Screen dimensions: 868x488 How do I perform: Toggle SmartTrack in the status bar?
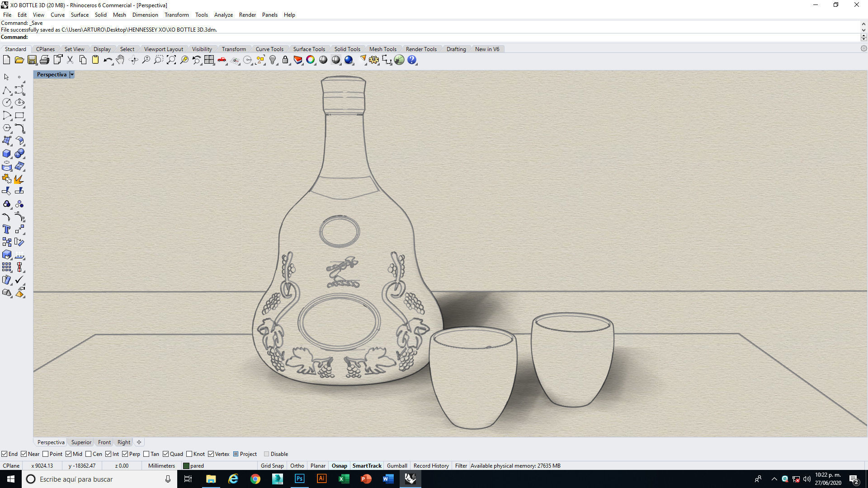click(367, 466)
